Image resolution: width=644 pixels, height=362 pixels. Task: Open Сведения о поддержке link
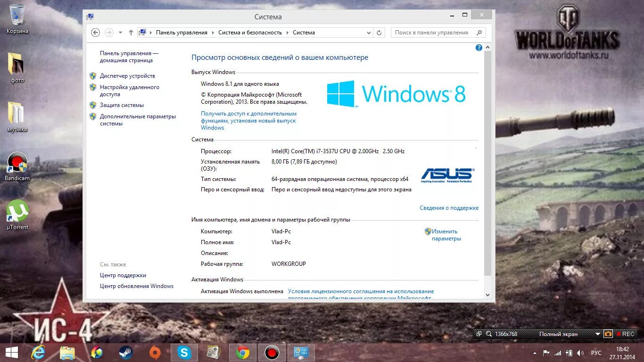(x=449, y=208)
